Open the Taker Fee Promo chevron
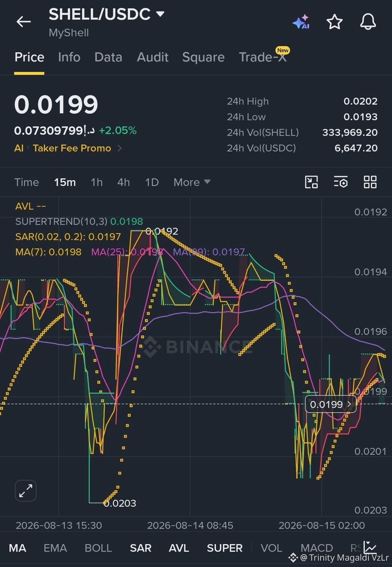This screenshot has width=392, height=567. [120, 148]
